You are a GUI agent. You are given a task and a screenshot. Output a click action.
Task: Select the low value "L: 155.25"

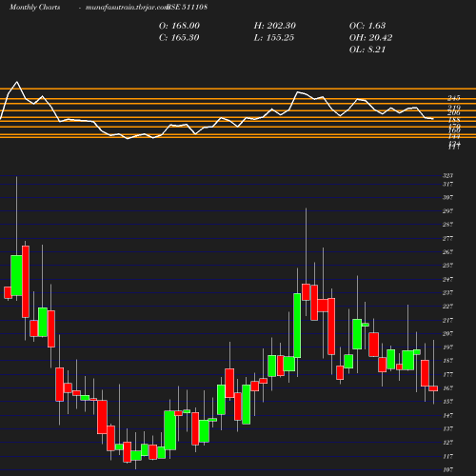point(274,38)
